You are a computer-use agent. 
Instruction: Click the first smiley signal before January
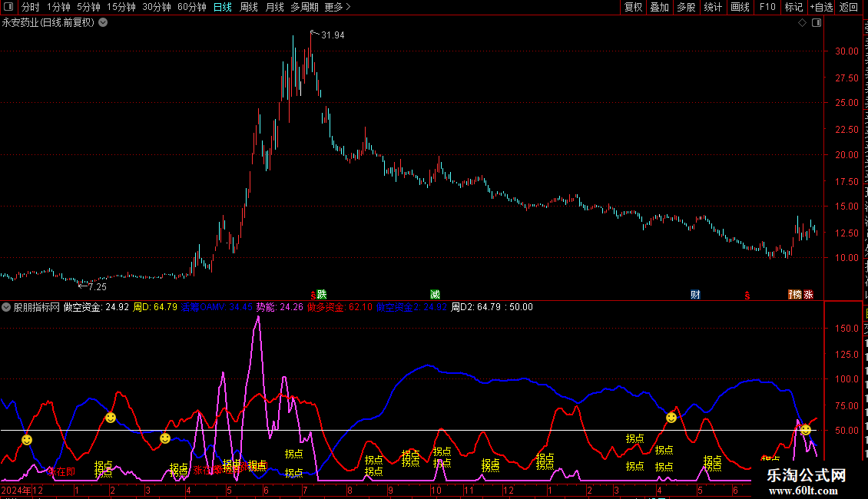pos(27,440)
